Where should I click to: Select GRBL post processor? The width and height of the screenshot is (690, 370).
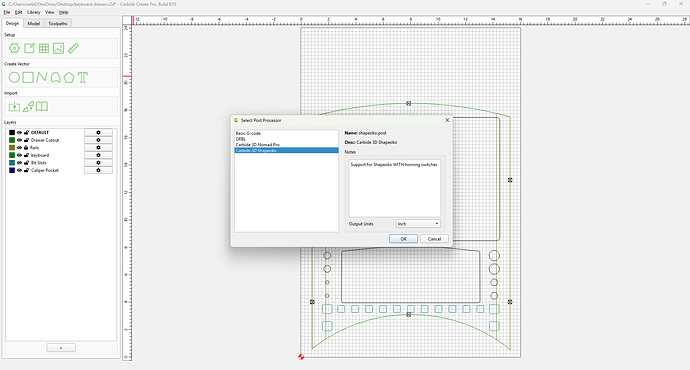[286, 139]
